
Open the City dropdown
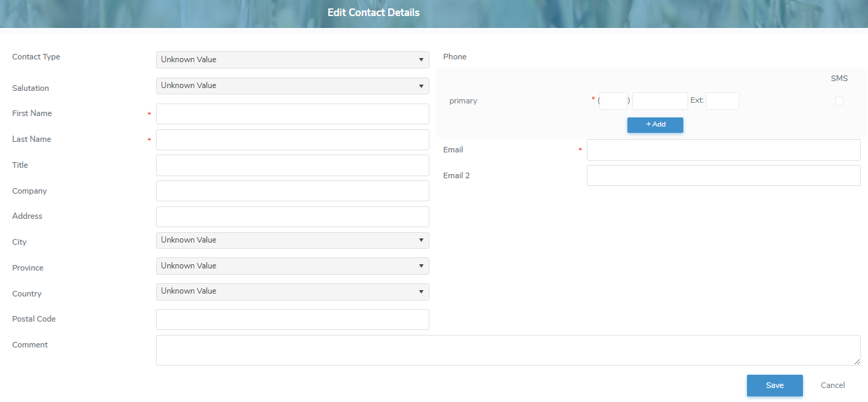tap(292, 240)
